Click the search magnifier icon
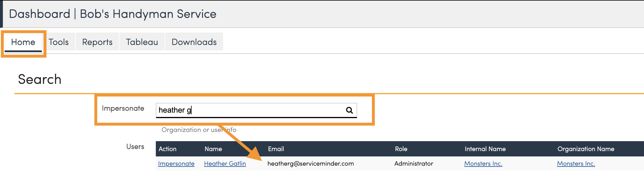This screenshot has width=644, height=174. pyautogui.click(x=349, y=110)
